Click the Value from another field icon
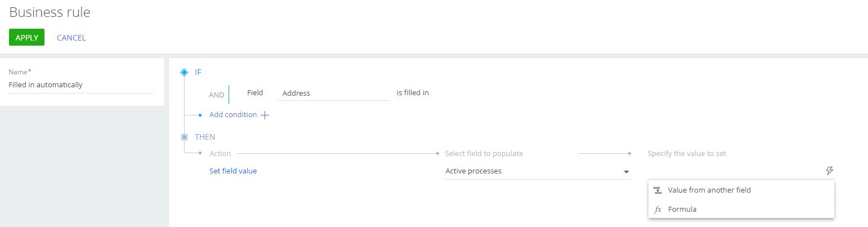 point(657,190)
